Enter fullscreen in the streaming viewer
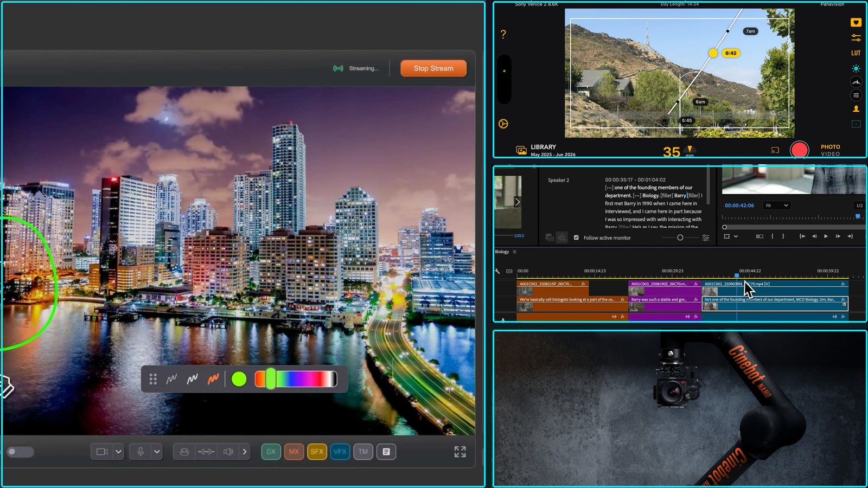Screen dimensions: 868x488 (x=460, y=452)
